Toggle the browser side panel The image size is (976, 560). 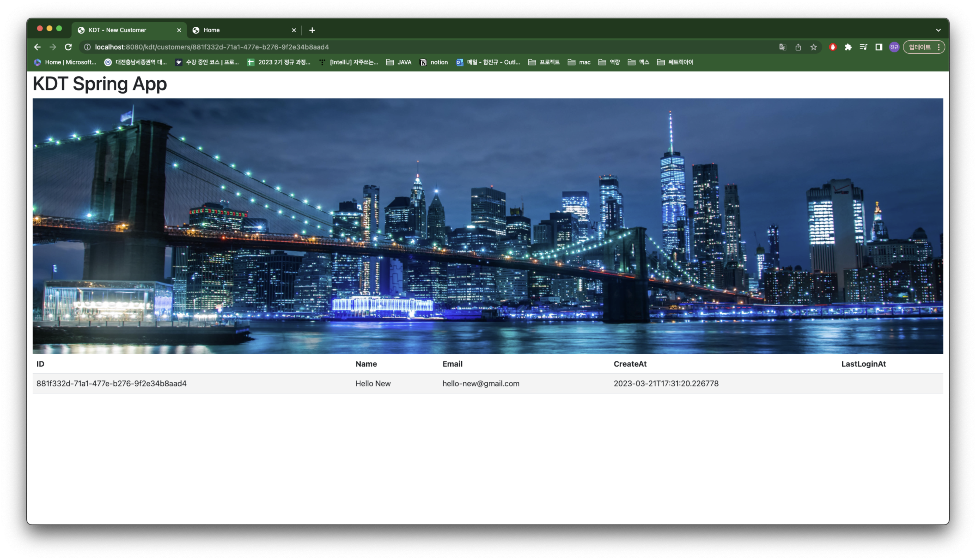pyautogui.click(x=879, y=47)
